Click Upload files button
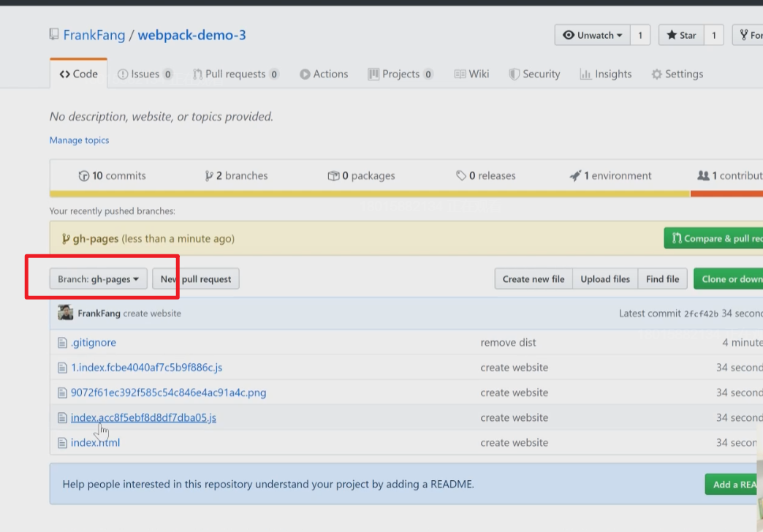763x532 pixels. coord(605,279)
